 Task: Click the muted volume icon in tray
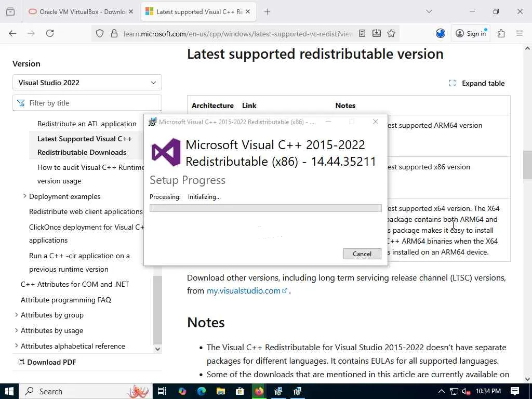click(466, 392)
